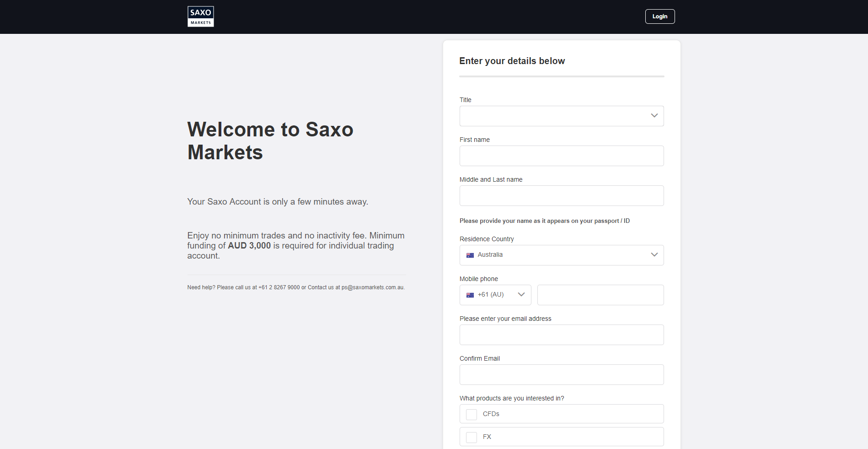
Task: Click the mobile phone number input
Action: (600, 295)
